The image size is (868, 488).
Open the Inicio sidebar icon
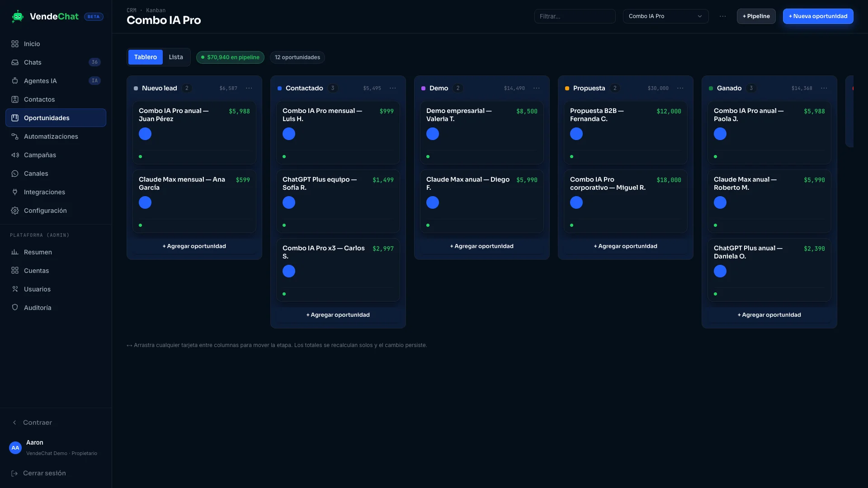[15, 44]
